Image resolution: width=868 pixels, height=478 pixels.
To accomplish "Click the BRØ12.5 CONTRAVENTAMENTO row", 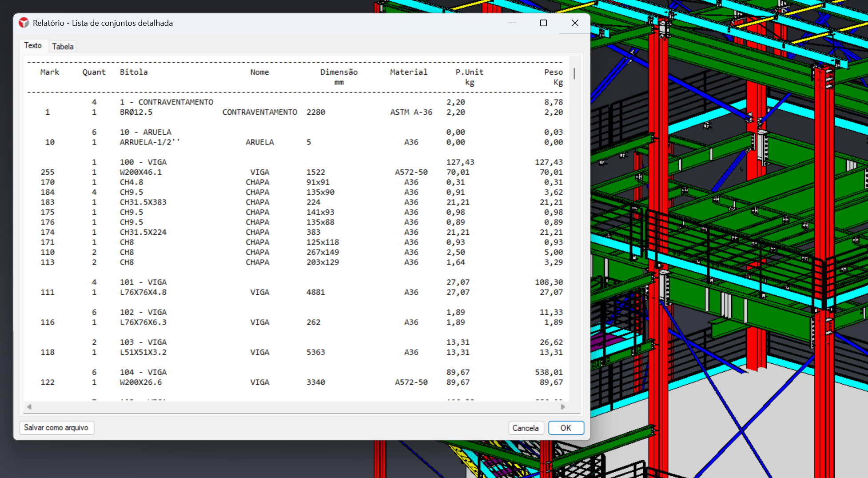I will (x=295, y=112).
